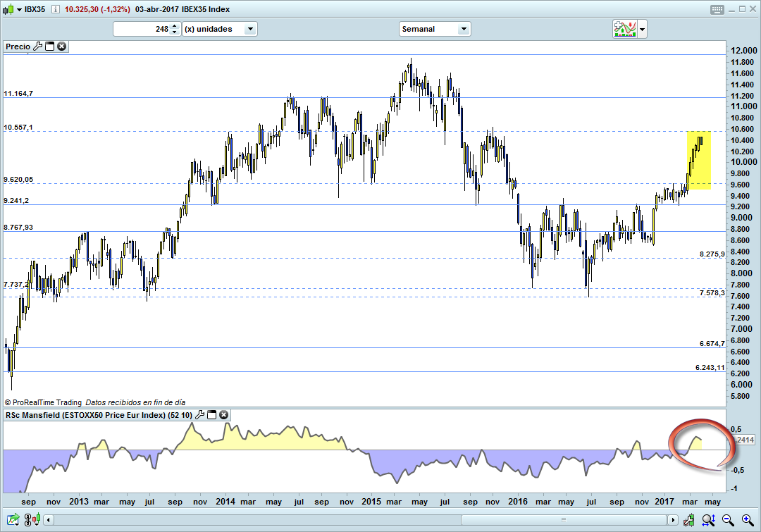Close the Precio panel with its X button
The image size is (761, 532).
[61, 47]
